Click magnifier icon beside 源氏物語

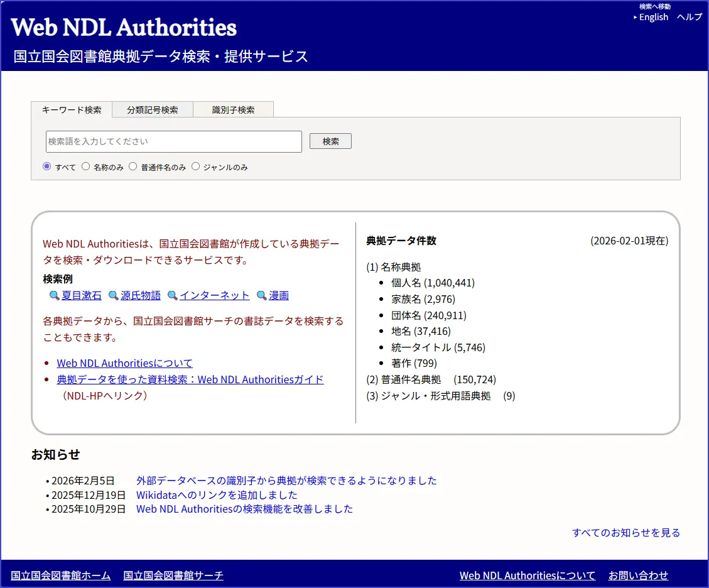(x=114, y=296)
